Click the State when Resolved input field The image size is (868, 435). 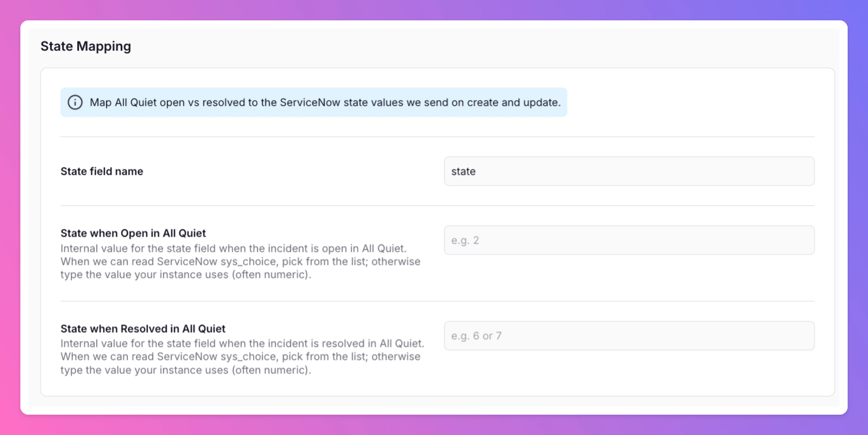point(629,336)
